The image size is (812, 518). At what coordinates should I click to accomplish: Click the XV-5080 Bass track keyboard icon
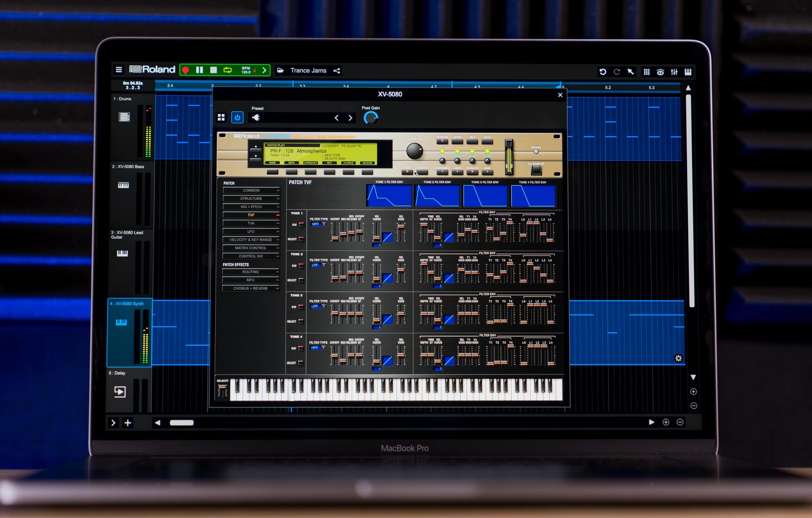(123, 185)
